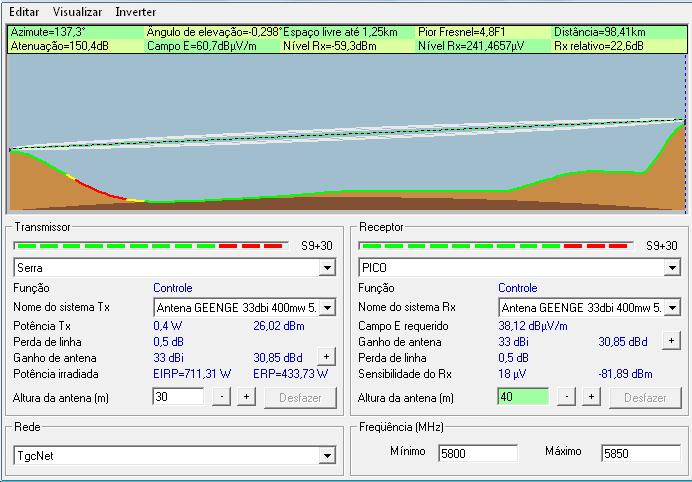Open the Tx system name dropdown
This screenshot has height=482, width=692.
click(x=327, y=308)
